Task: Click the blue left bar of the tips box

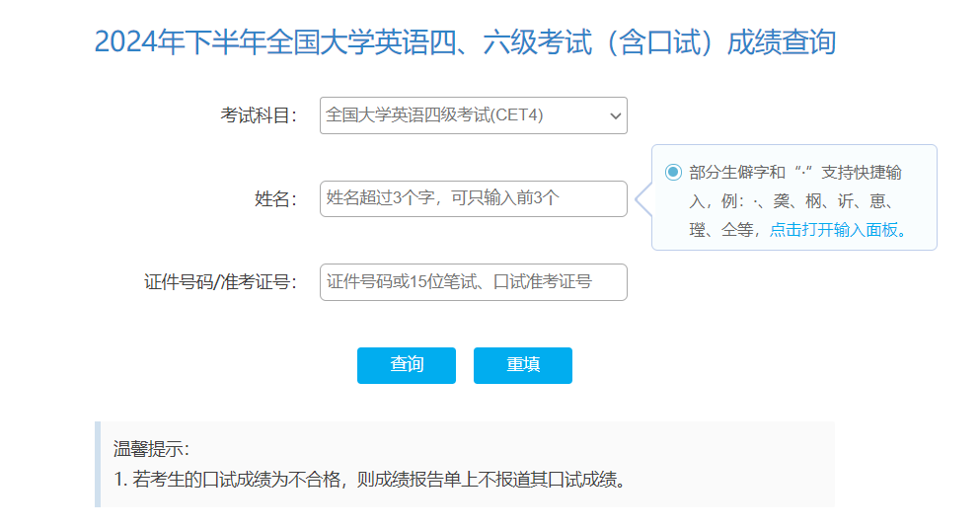Action: pyautogui.click(x=98, y=464)
